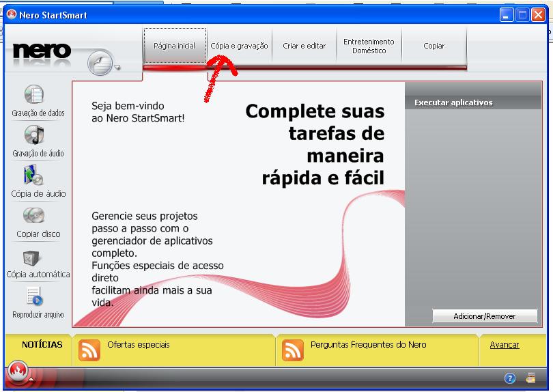Click the Perguntas Frequentes RSS feed icon
553x392 pixels.
pos(293,350)
